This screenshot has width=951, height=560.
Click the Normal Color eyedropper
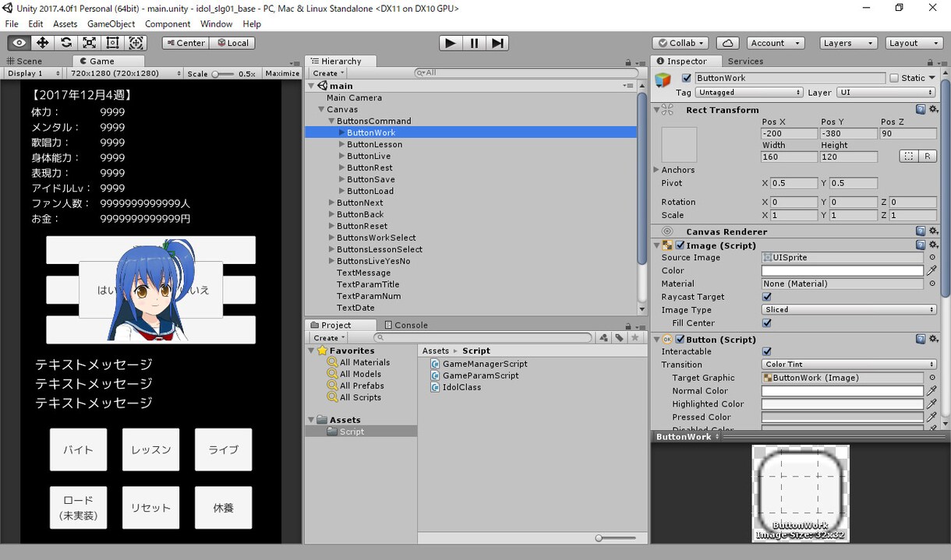[932, 391]
